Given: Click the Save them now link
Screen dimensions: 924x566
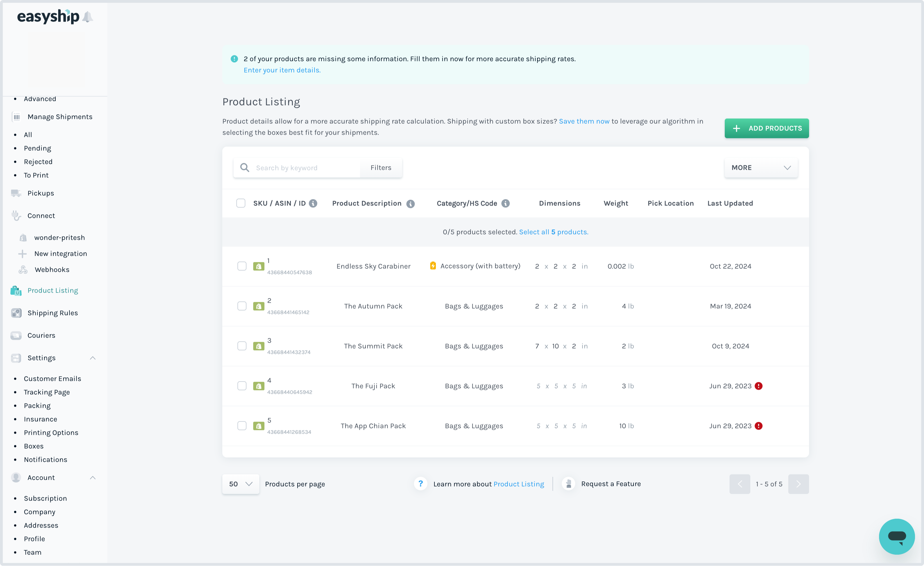Looking at the screenshot, I should [584, 121].
